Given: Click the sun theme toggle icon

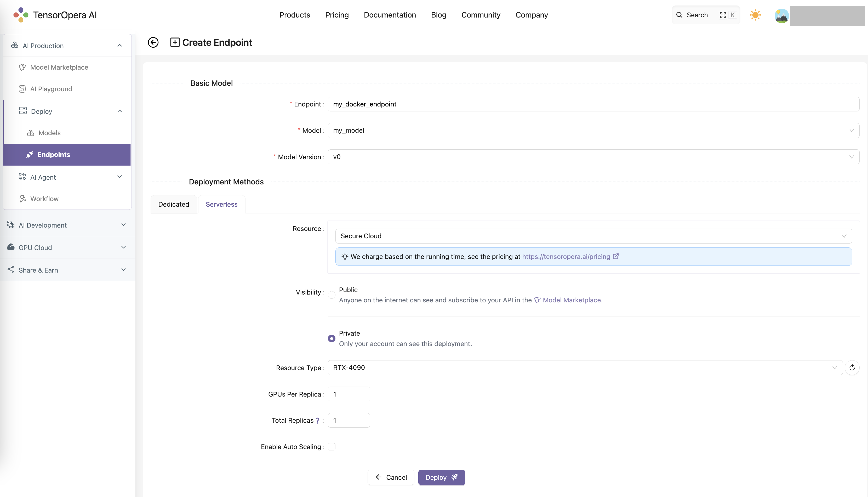Looking at the screenshot, I should [755, 15].
